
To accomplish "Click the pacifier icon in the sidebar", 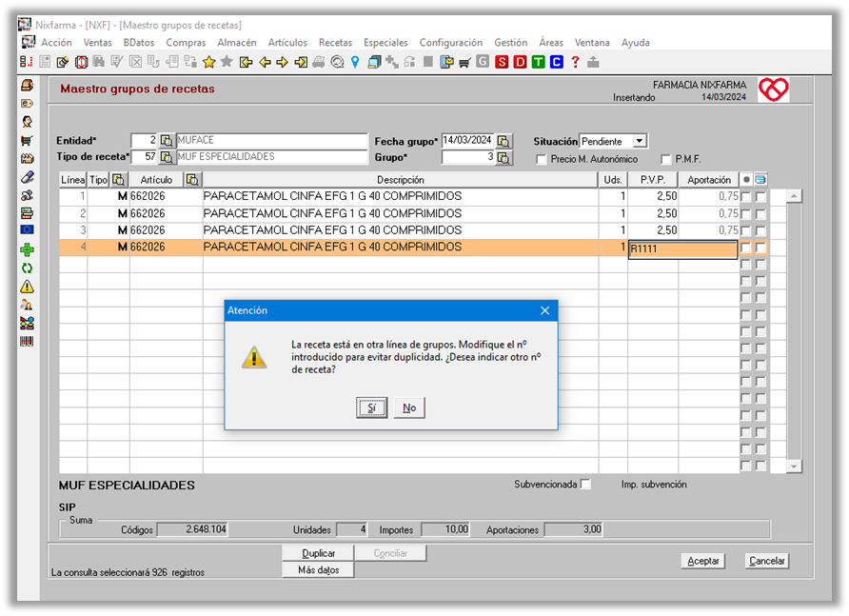I will click(x=27, y=195).
